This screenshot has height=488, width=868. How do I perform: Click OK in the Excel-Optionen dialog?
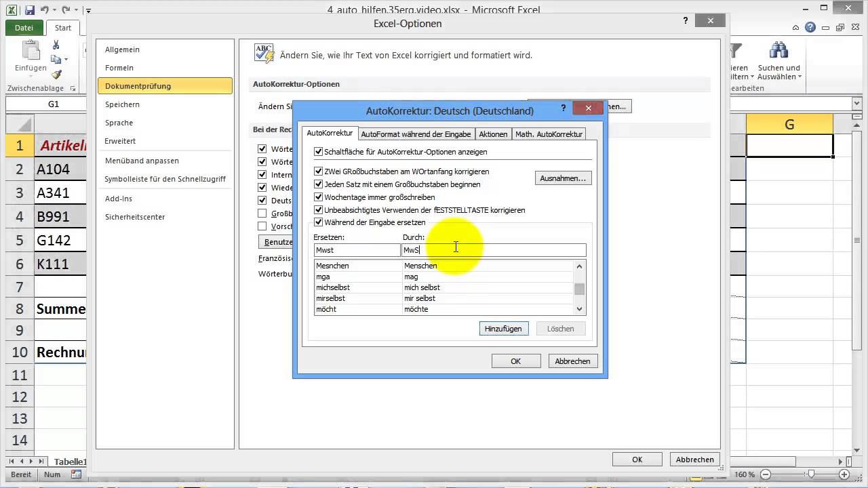[637, 460]
